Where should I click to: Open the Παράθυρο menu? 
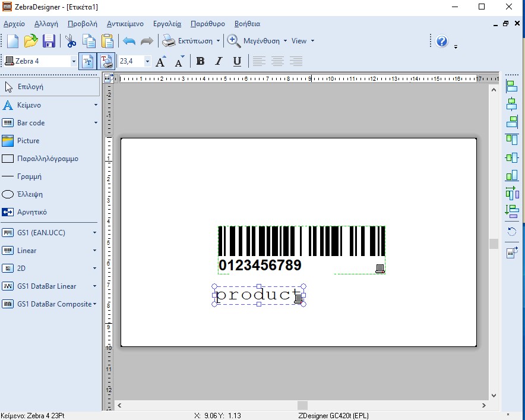(x=208, y=24)
